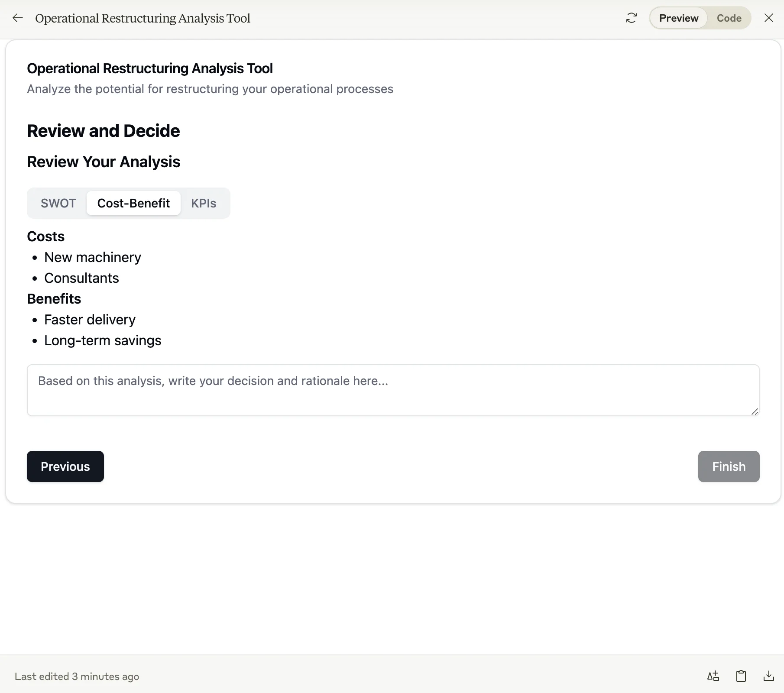The width and height of the screenshot is (784, 693).
Task: Grab the textarea resize handle corner
Action: (x=755, y=411)
